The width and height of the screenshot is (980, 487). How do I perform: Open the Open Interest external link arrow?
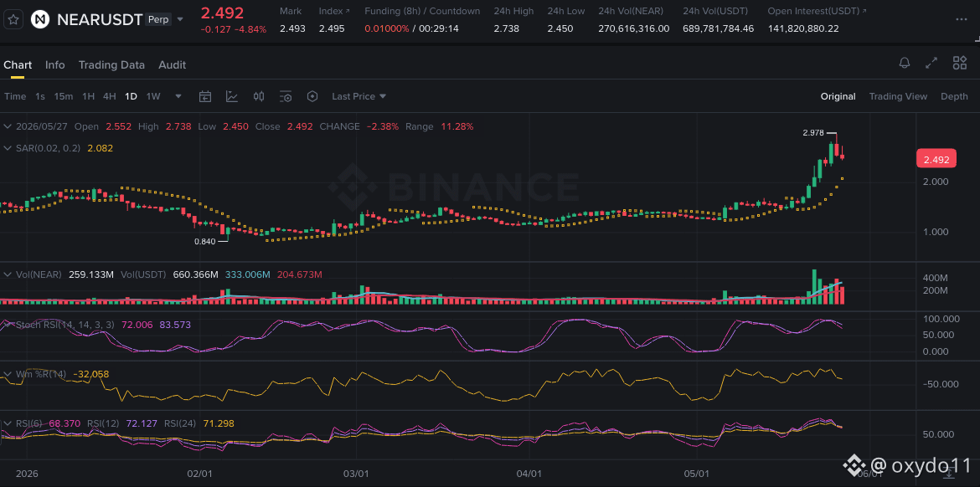pos(864,11)
